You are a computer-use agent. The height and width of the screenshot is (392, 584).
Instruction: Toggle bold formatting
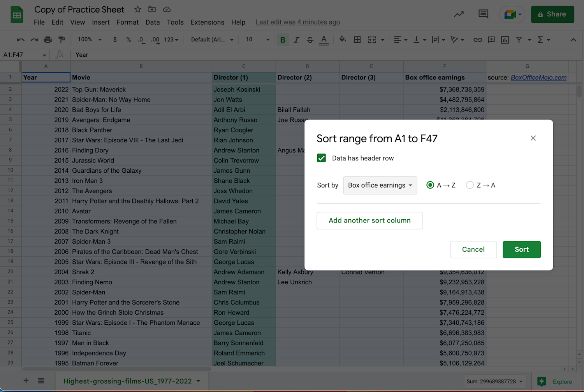pos(283,40)
